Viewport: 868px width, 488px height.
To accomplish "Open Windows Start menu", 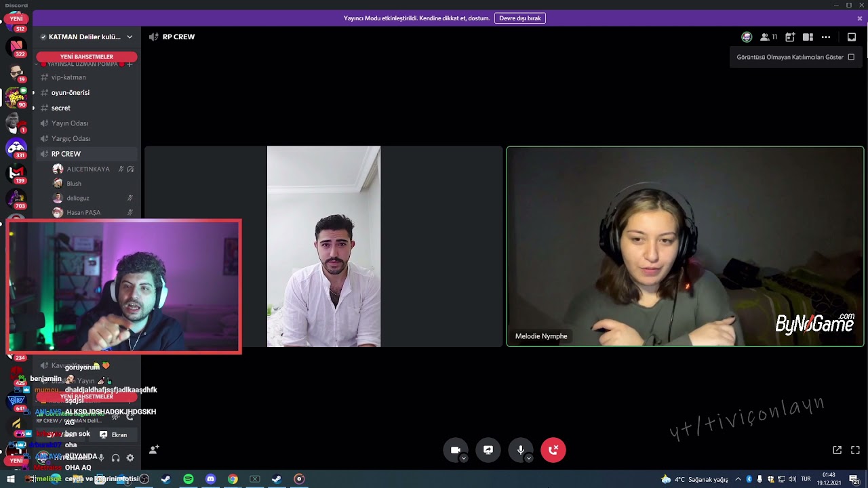I will 11,479.
